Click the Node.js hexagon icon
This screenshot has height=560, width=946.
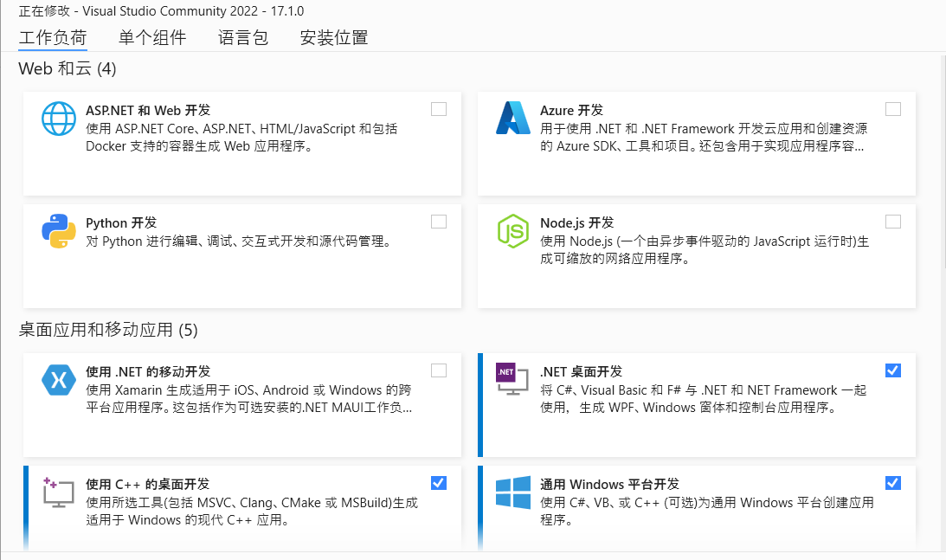point(512,231)
